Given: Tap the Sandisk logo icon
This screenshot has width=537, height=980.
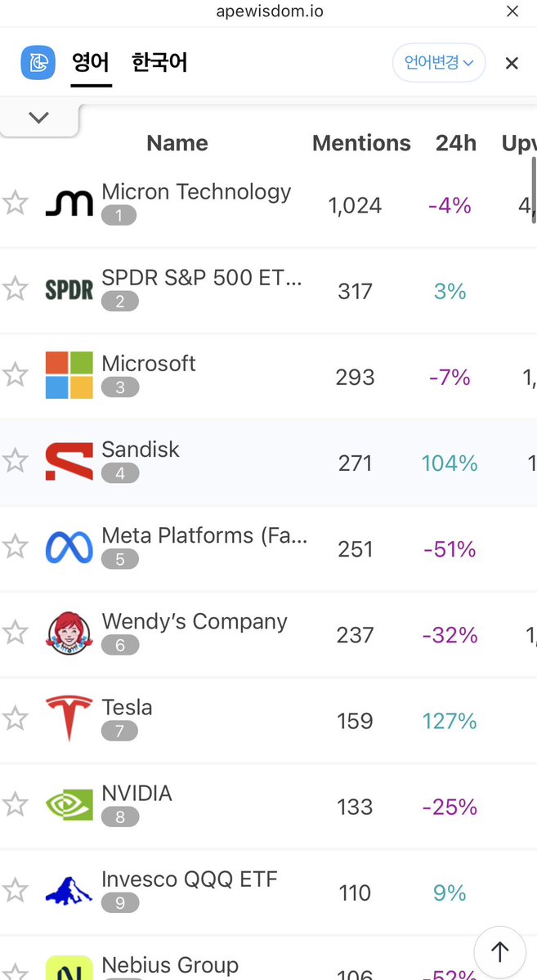Looking at the screenshot, I should click(x=69, y=461).
